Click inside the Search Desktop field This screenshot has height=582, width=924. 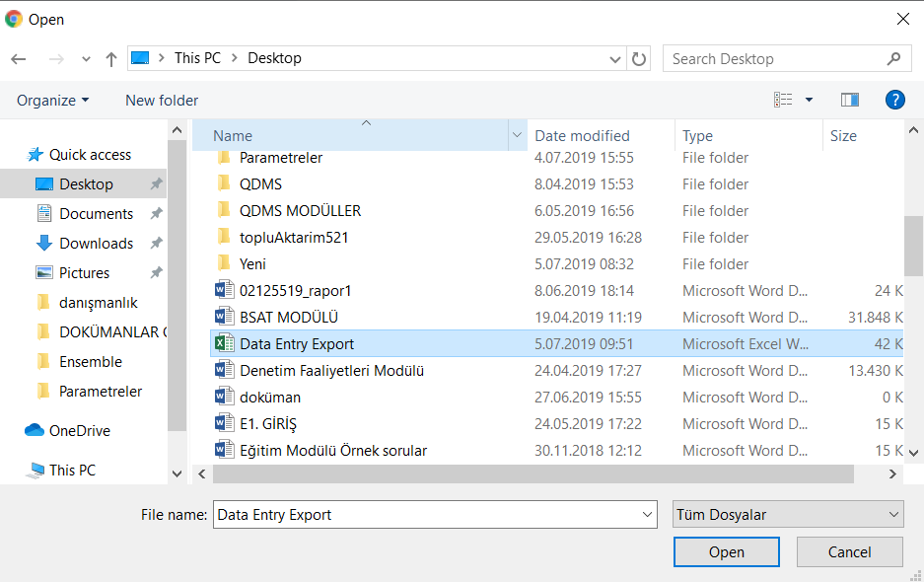click(x=774, y=59)
